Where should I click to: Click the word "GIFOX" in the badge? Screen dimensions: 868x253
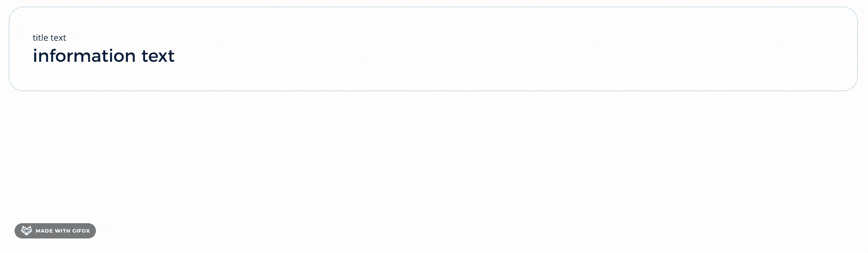pos(81,231)
